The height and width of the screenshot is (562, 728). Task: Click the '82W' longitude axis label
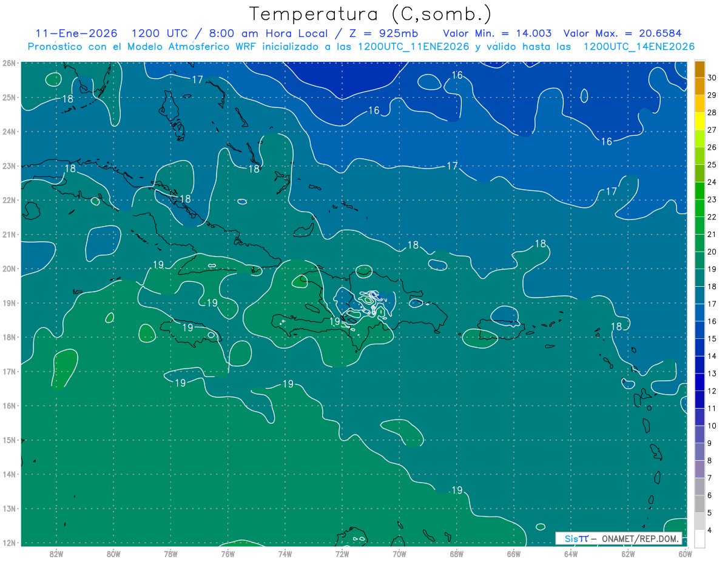coord(56,553)
